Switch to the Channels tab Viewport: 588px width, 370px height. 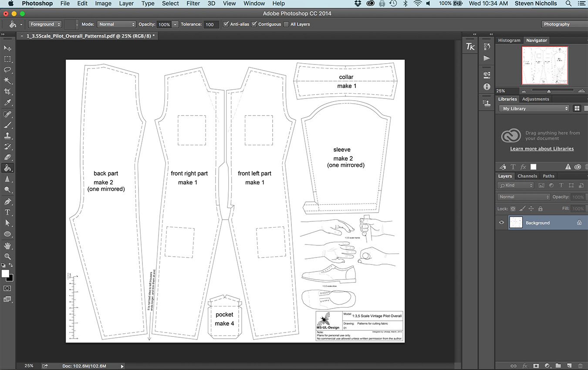[x=527, y=176]
